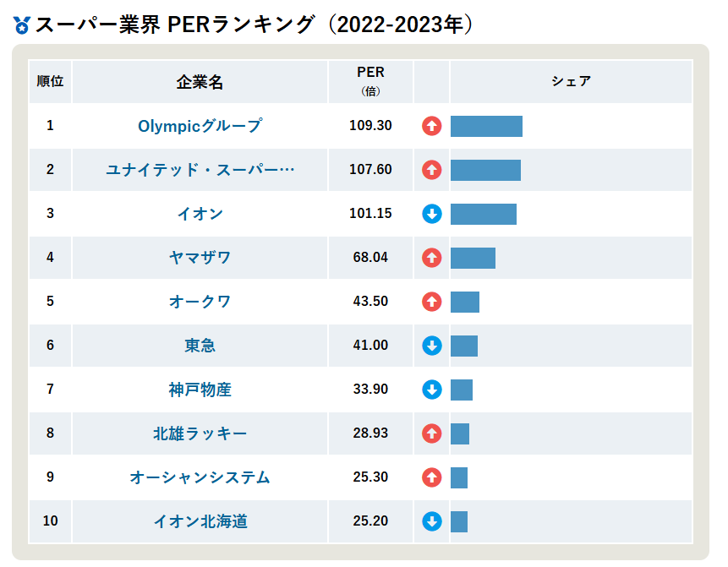The width and height of the screenshot is (728, 567).
Task: Click the share bar for Olympicグループ
Action: point(486,126)
